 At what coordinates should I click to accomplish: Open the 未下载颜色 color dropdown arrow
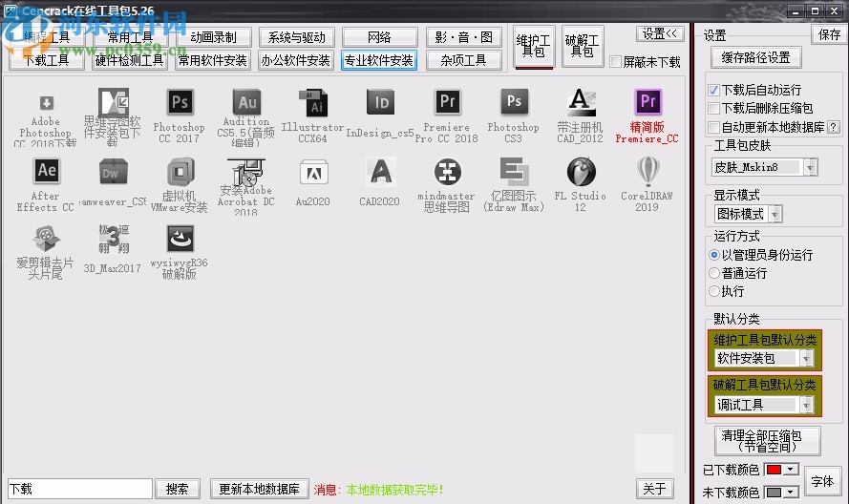(791, 493)
